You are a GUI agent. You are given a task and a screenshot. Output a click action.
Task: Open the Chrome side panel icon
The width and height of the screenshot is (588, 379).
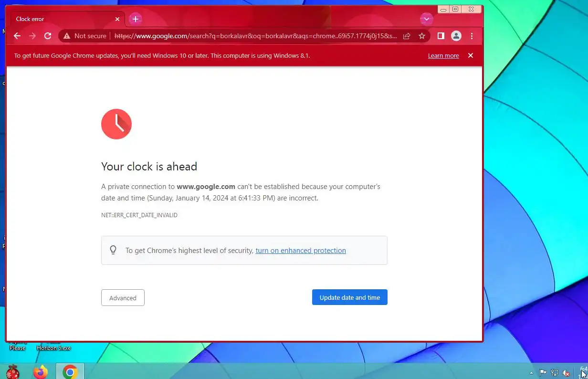(441, 36)
